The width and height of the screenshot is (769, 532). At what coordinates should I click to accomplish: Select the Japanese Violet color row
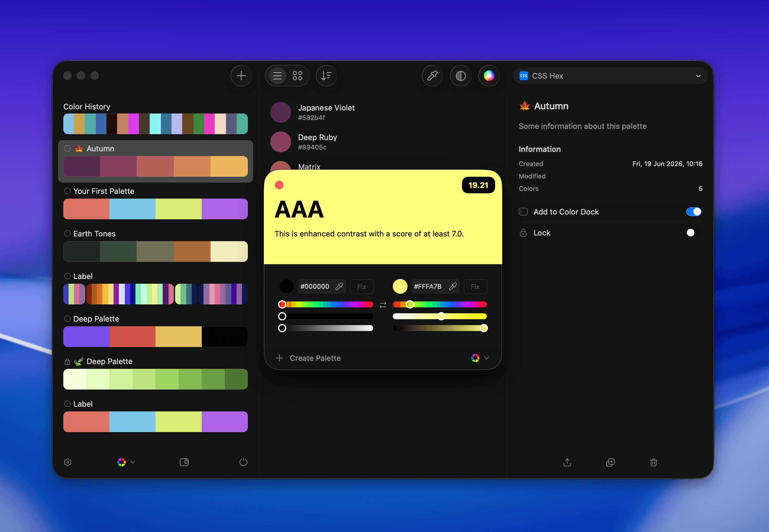point(383,112)
